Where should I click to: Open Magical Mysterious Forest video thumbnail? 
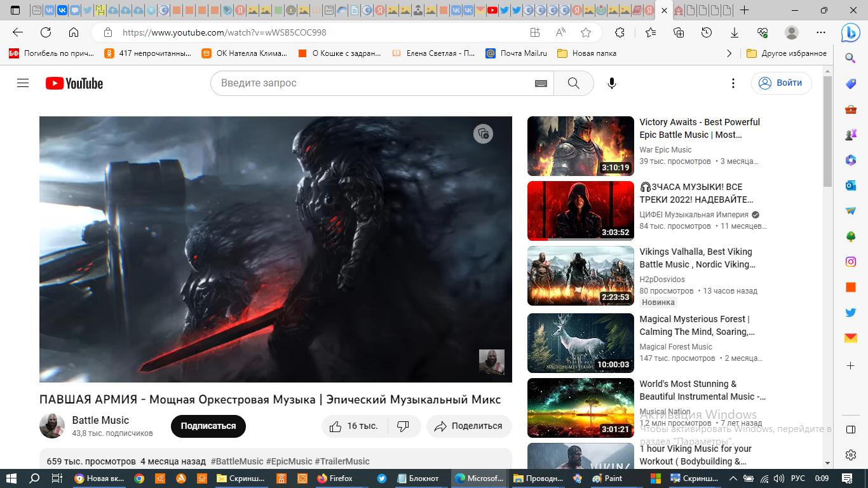point(581,343)
